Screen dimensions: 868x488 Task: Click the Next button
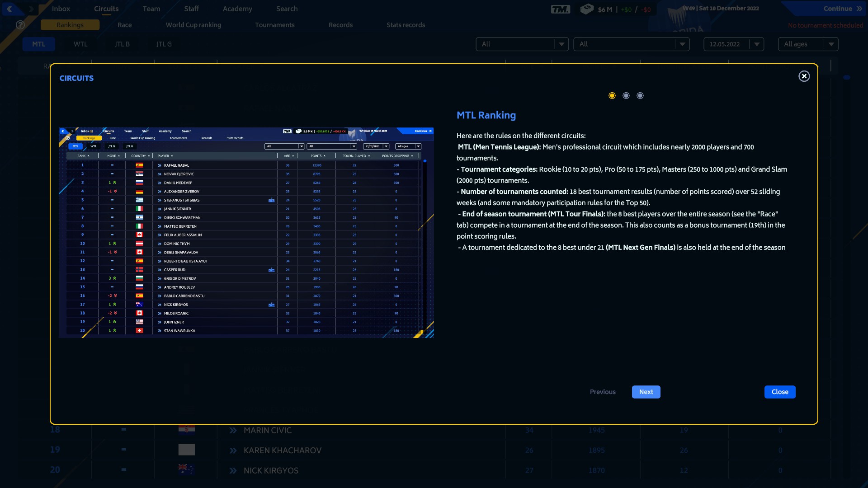click(646, 392)
